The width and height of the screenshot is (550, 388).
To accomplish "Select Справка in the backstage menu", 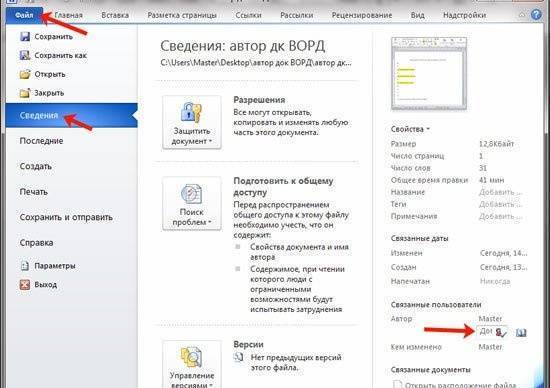I will click(36, 243).
